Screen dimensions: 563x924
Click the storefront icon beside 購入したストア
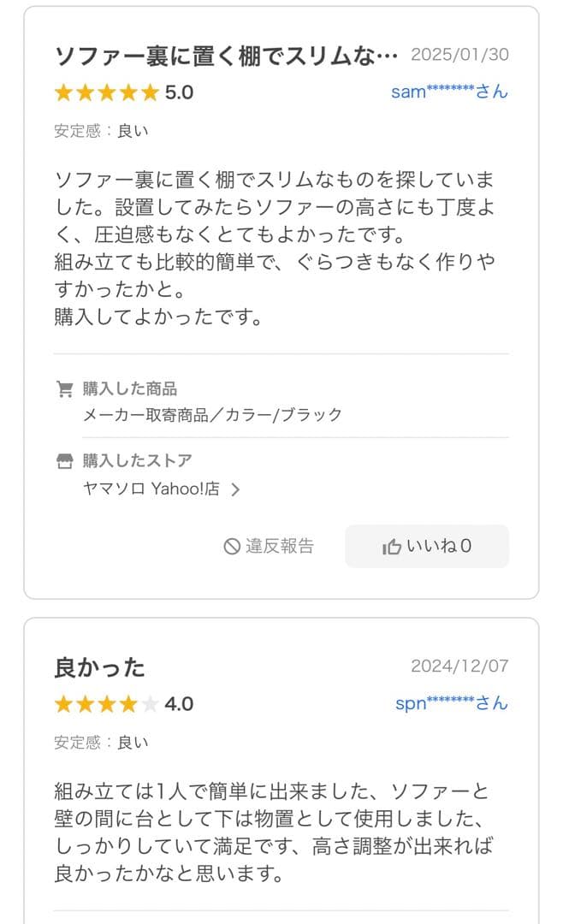65,461
